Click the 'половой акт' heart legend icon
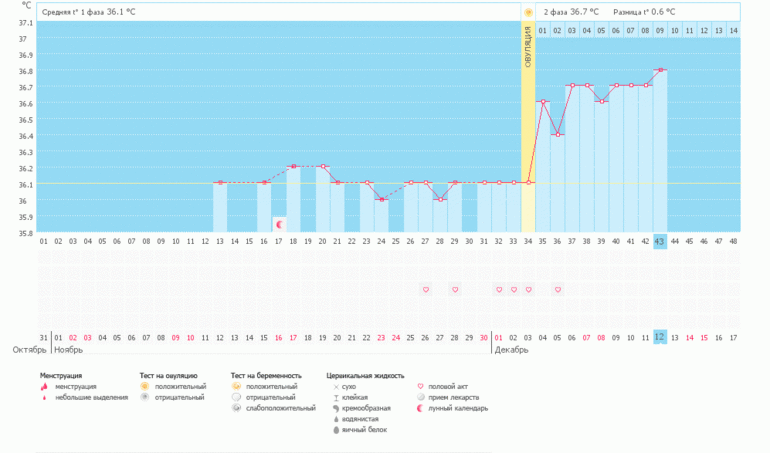Screen dimensions: 770x453 tap(419, 386)
